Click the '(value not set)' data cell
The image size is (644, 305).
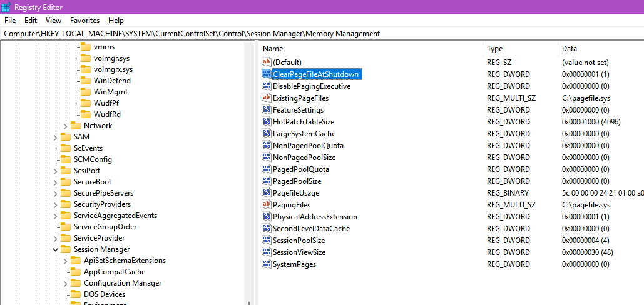585,62
